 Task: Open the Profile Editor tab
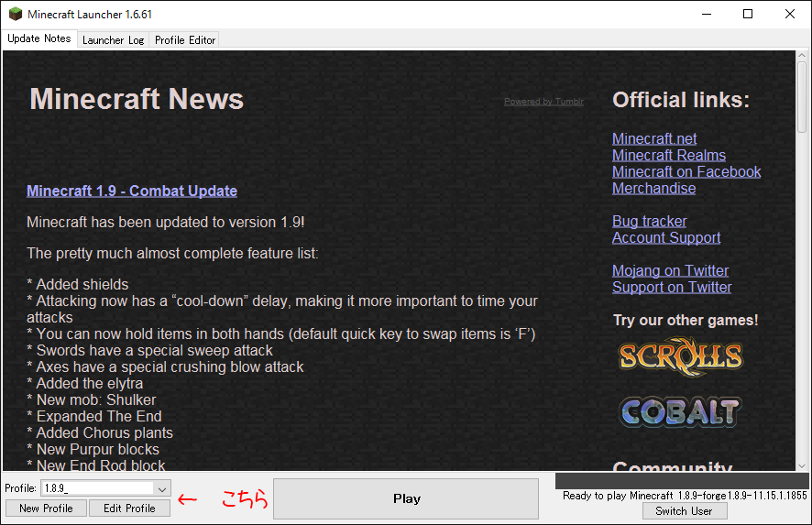184,40
